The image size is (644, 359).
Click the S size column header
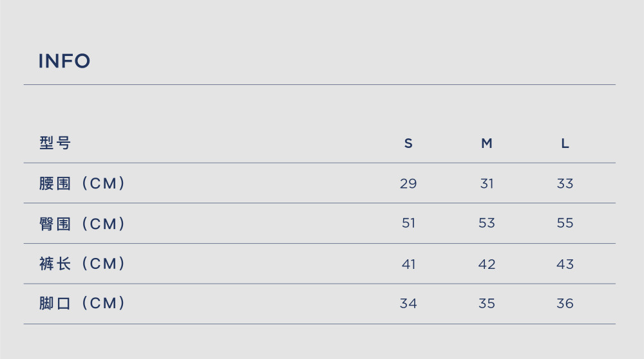tap(408, 143)
